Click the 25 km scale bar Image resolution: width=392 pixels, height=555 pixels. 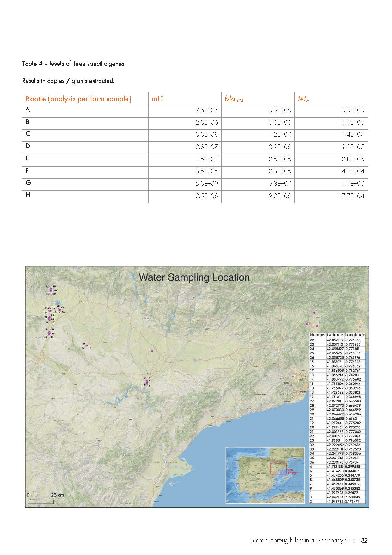(x=40, y=502)
